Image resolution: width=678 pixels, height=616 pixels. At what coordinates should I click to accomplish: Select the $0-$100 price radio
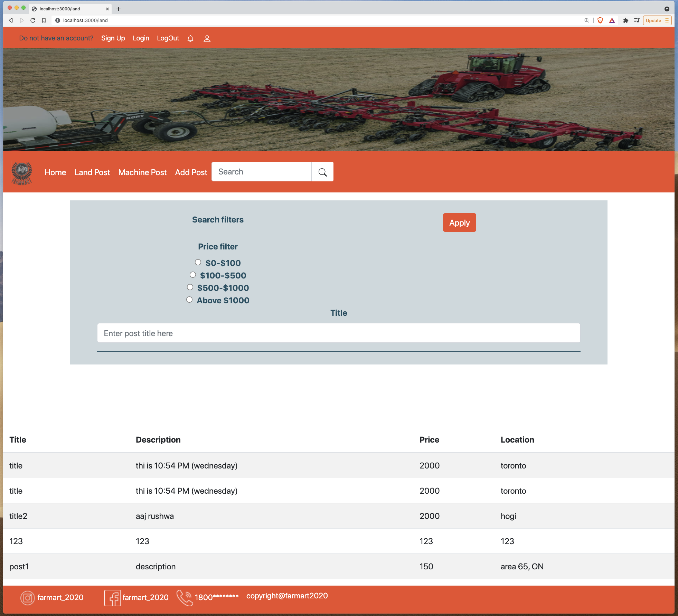tap(198, 262)
